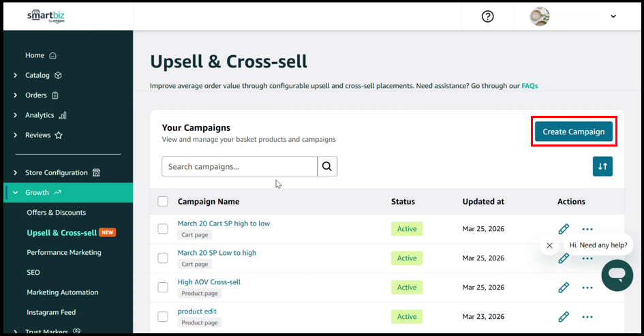644x336 pixels.
Task: Edit the March 20 Cart SP campaign
Action: click(564, 229)
